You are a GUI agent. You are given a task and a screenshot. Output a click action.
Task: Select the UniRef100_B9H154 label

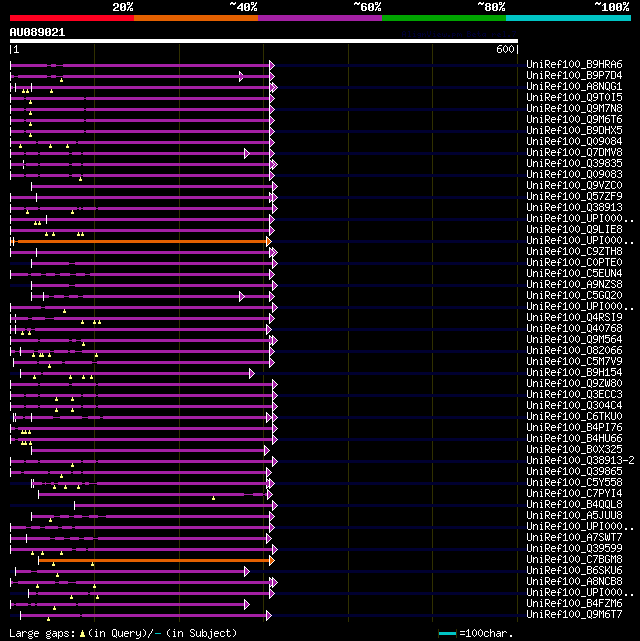click(574, 372)
